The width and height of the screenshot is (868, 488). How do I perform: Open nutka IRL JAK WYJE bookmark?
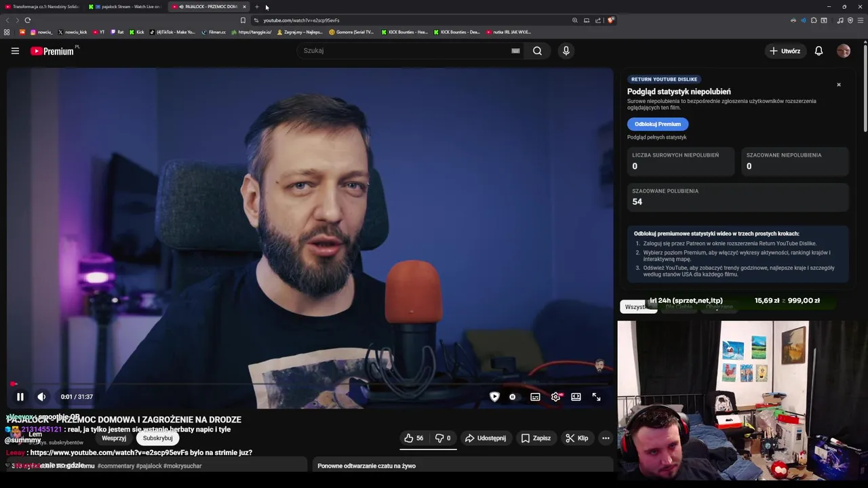pyautogui.click(x=509, y=32)
